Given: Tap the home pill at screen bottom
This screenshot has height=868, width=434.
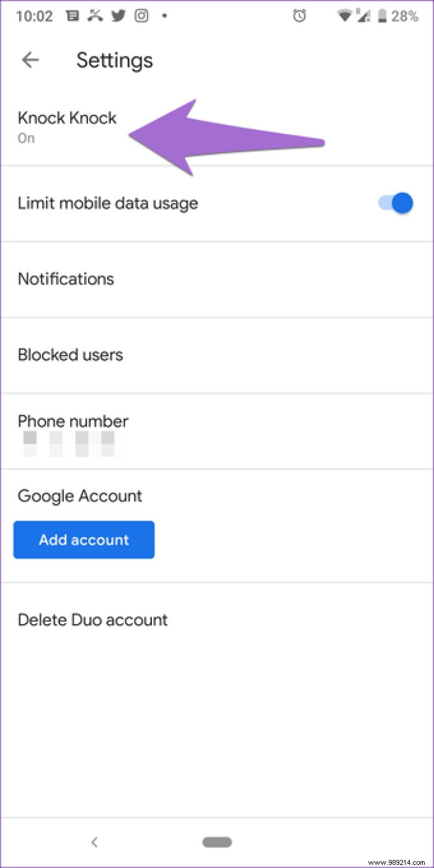Looking at the screenshot, I should point(216,842).
